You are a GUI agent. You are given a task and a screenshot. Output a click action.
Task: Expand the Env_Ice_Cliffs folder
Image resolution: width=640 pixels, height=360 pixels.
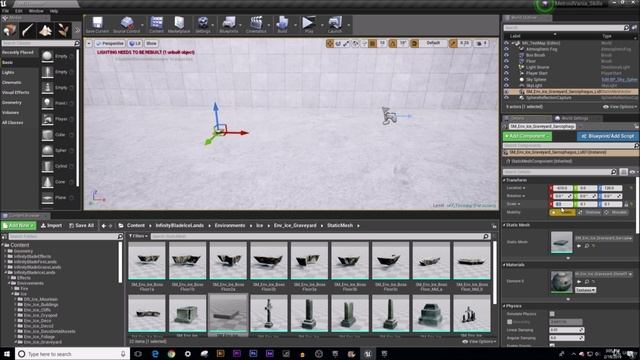click(x=16, y=310)
